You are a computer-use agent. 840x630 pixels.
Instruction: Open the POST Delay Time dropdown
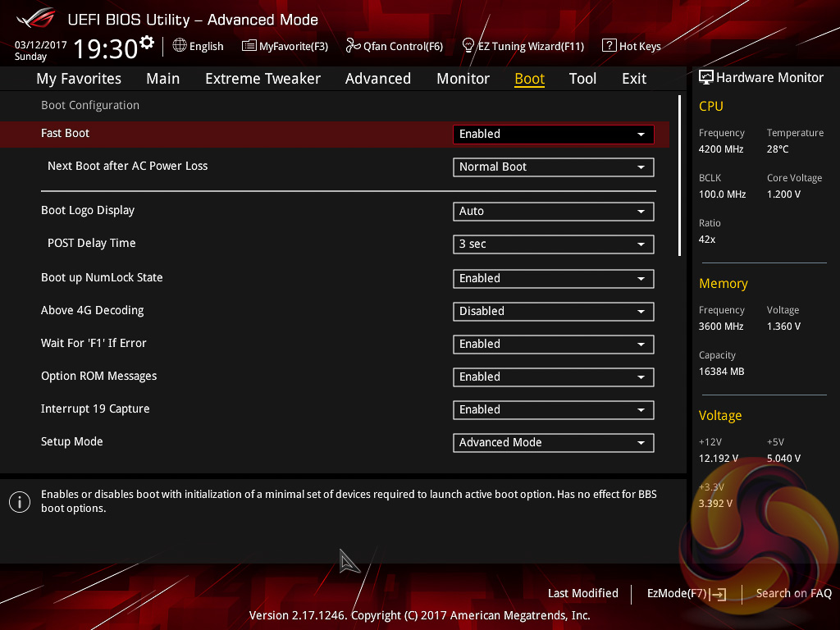click(554, 244)
